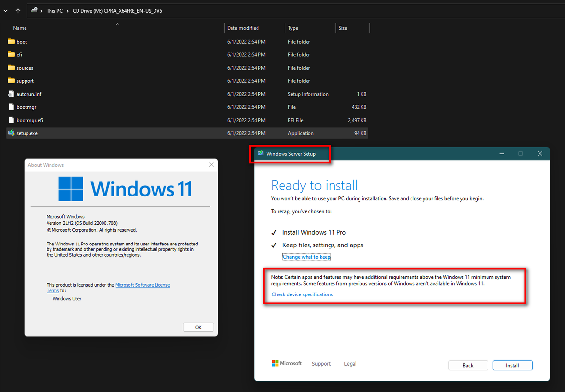Click the support folder icon

click(x=11, y=81)
